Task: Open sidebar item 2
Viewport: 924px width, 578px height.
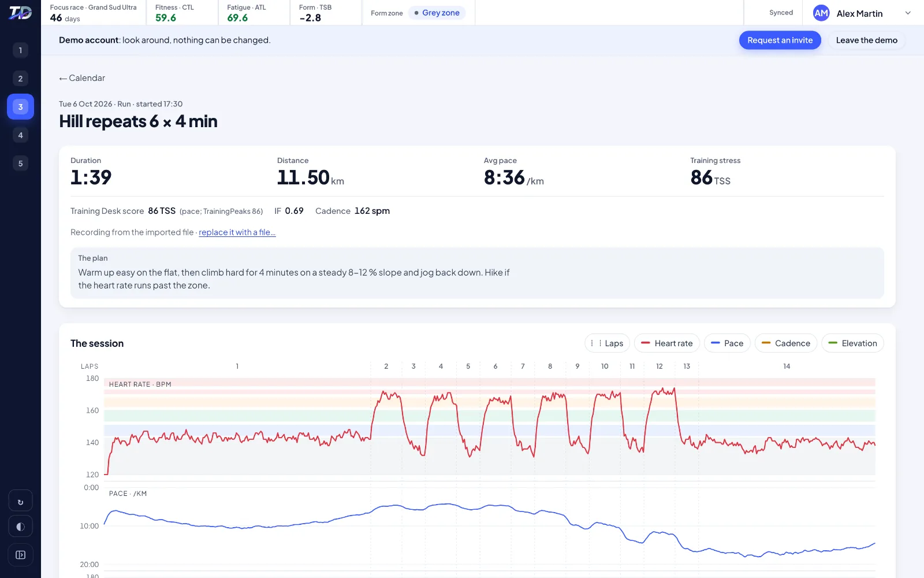Action: (20, 79)
